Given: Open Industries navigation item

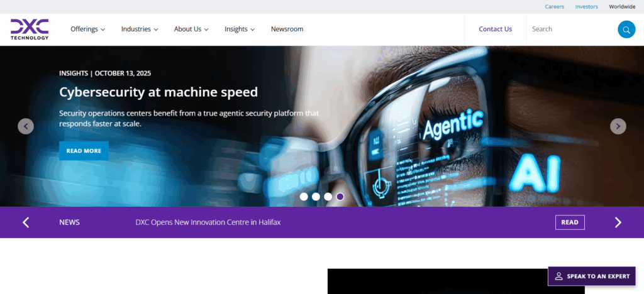Looking at the screenshot, I should click(140, 29).
